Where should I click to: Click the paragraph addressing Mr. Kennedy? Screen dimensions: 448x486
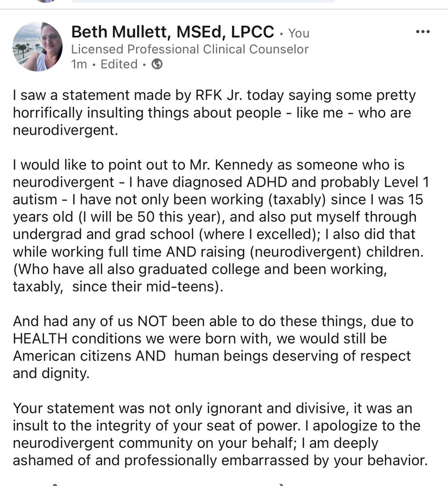221,226
